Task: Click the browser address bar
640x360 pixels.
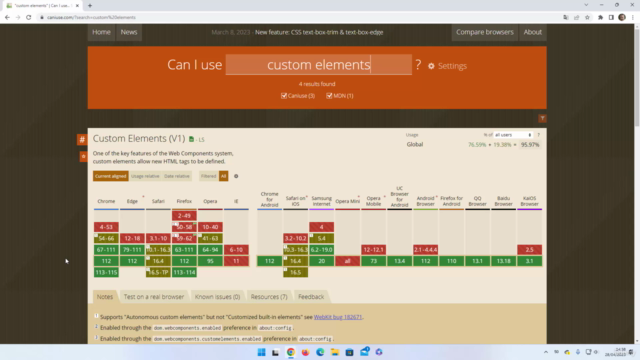Action: 300,18
